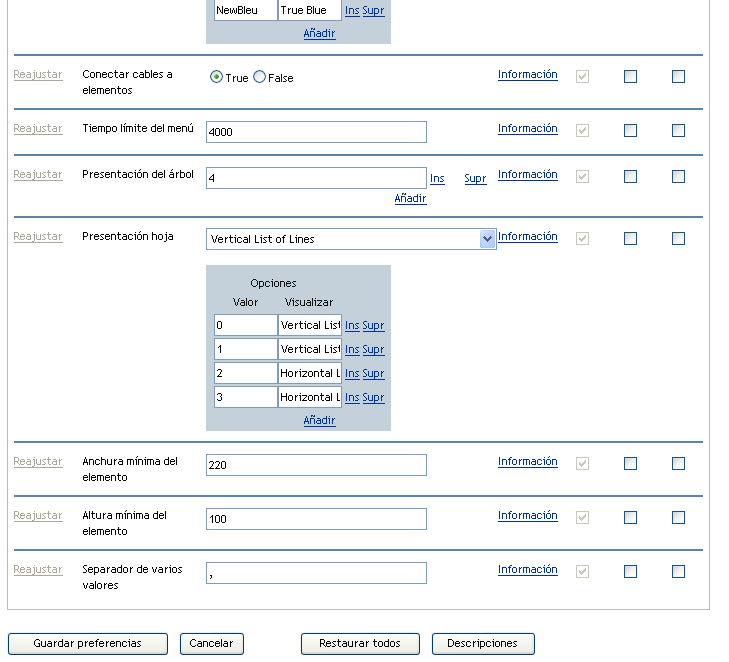The width and height of the screenshot is (729, 662).
Task: Click the Valor field containing 1
Action: 245,349
